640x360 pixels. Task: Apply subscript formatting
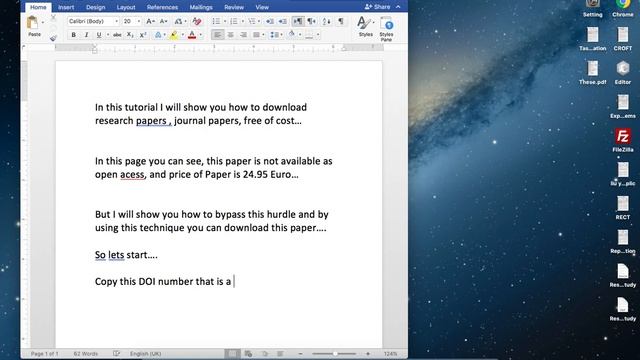coord(130,35)
